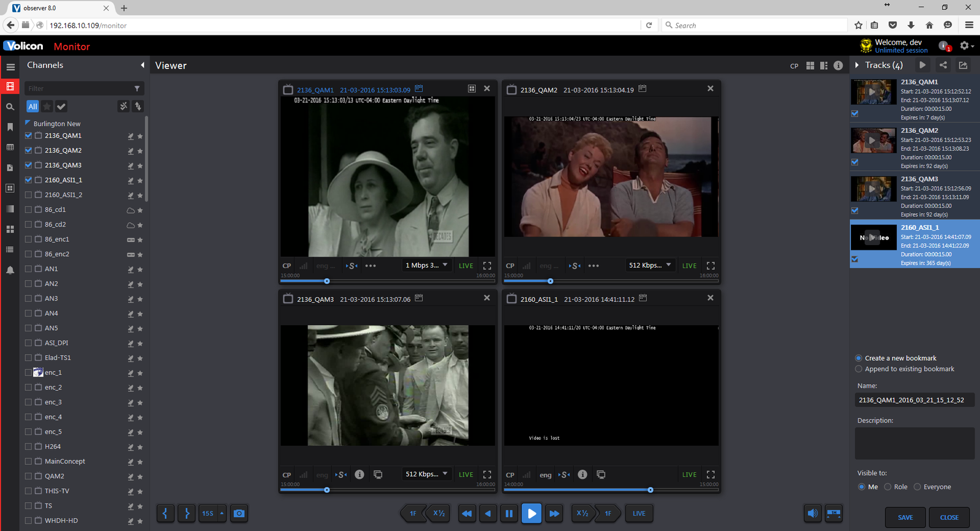Select the Everyone visibility radio button
Viewport: 980px width, 531px height.
click(917, 487)
